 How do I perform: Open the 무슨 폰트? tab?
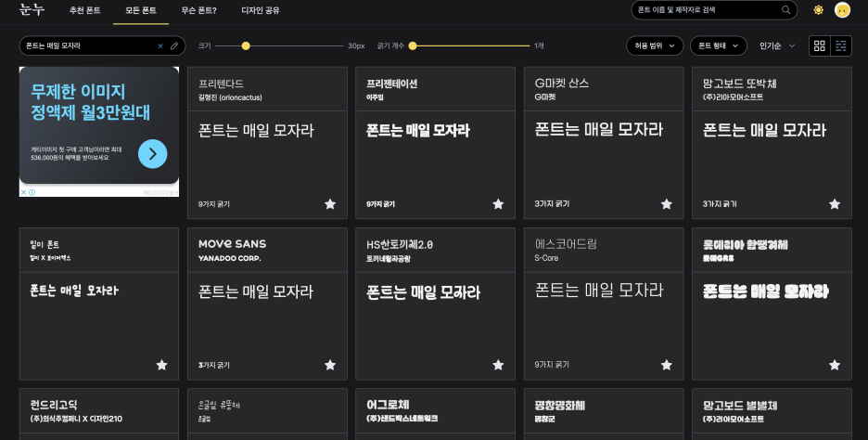[198, 10]
